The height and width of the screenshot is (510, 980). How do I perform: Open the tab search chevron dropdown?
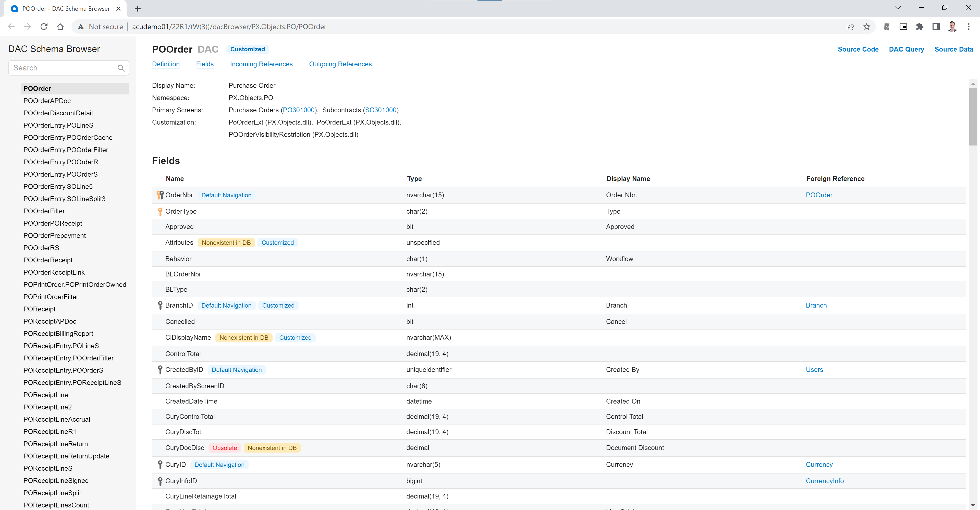tap(898, 8)
